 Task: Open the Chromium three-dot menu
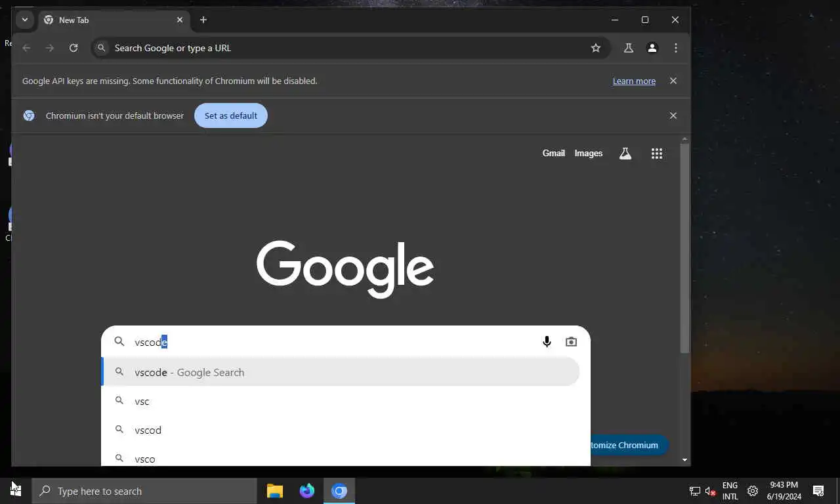(x=676, y=48)
